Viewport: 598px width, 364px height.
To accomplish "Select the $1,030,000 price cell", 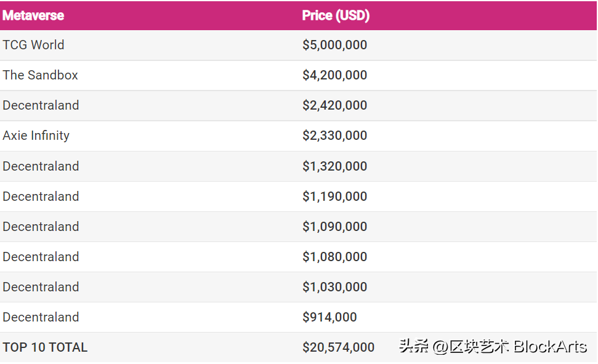I will pos(334,287).
